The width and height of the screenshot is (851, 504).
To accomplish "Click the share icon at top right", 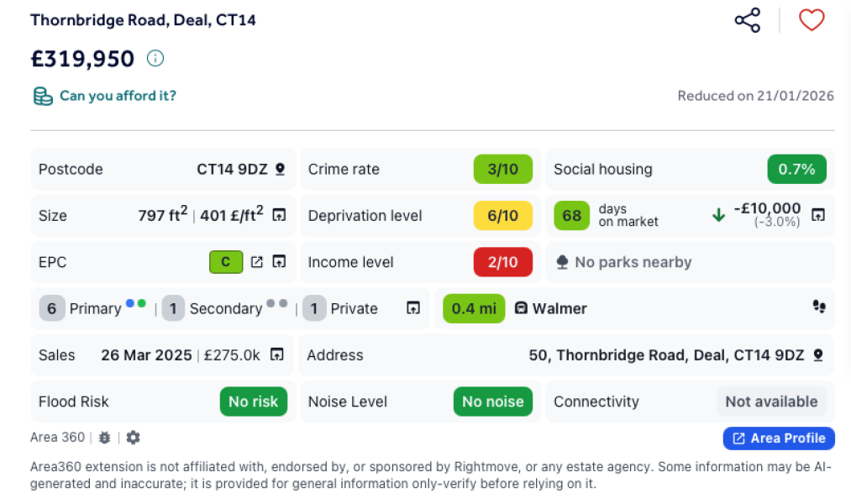I will pyautogui.click(x=746, y=20).
